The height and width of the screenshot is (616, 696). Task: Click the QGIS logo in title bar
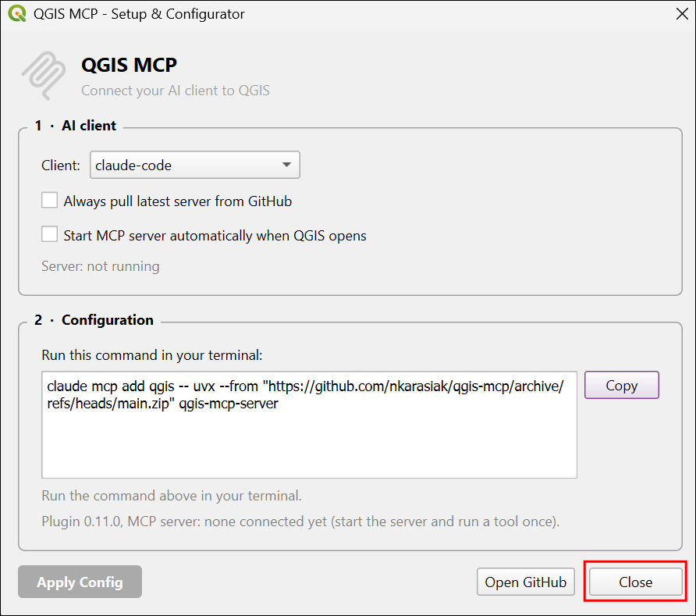17,13
